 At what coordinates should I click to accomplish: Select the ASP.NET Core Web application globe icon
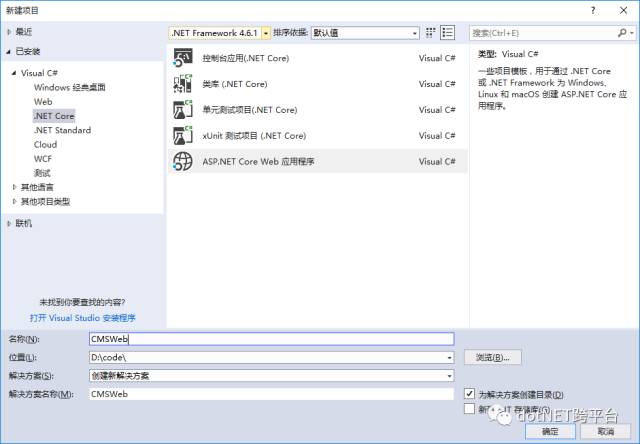[182, 161]
